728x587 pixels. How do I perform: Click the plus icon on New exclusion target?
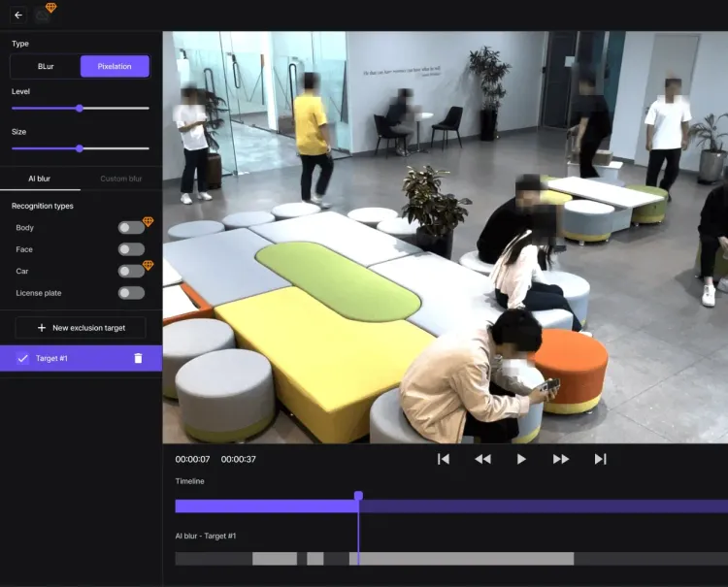point(42,328)
